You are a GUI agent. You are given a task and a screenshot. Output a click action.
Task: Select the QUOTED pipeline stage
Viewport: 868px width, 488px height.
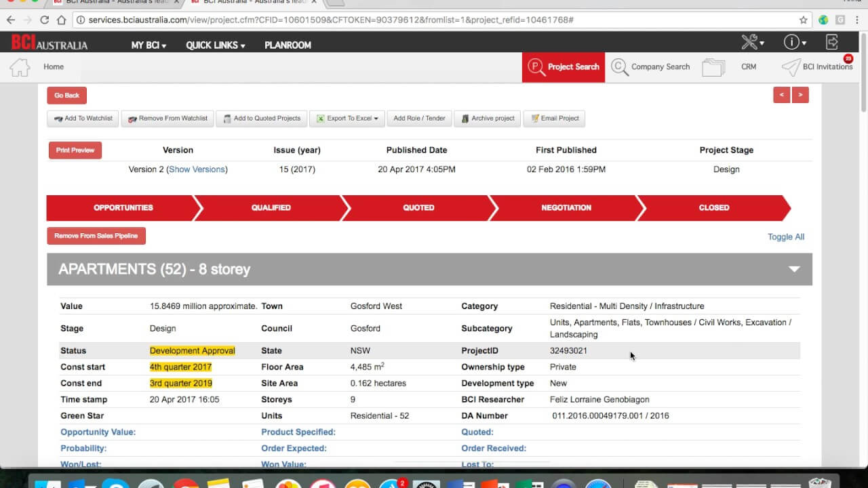coord(418,208)
